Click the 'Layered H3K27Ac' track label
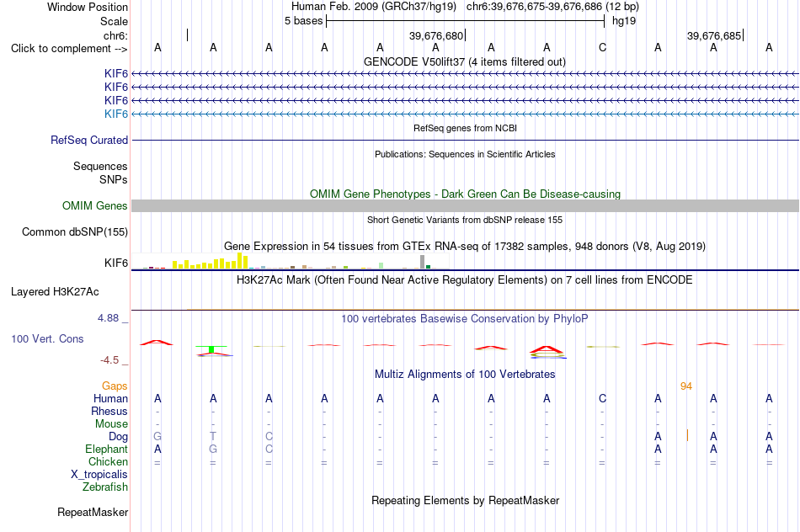The image size is (800, 532). [55, 292]
